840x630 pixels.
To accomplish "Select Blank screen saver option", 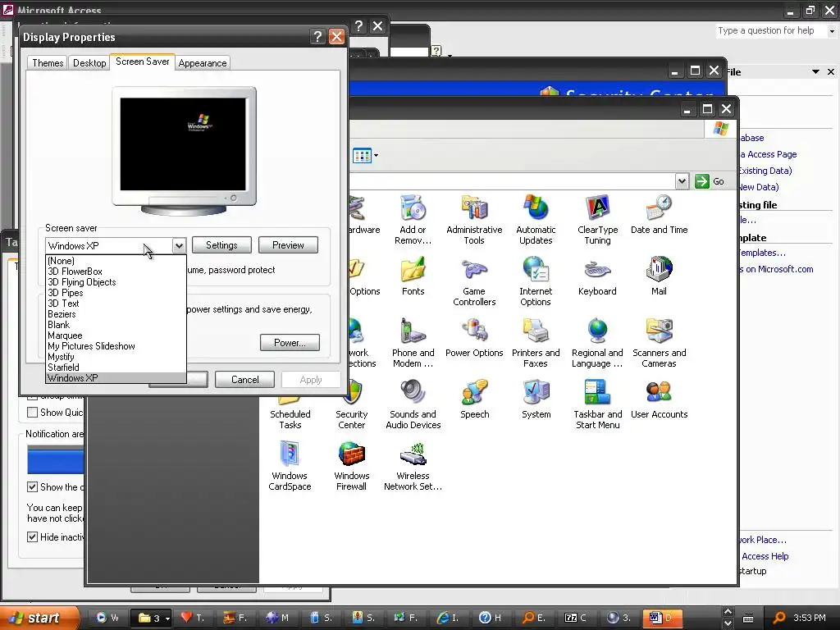I will tap(116, 325).
